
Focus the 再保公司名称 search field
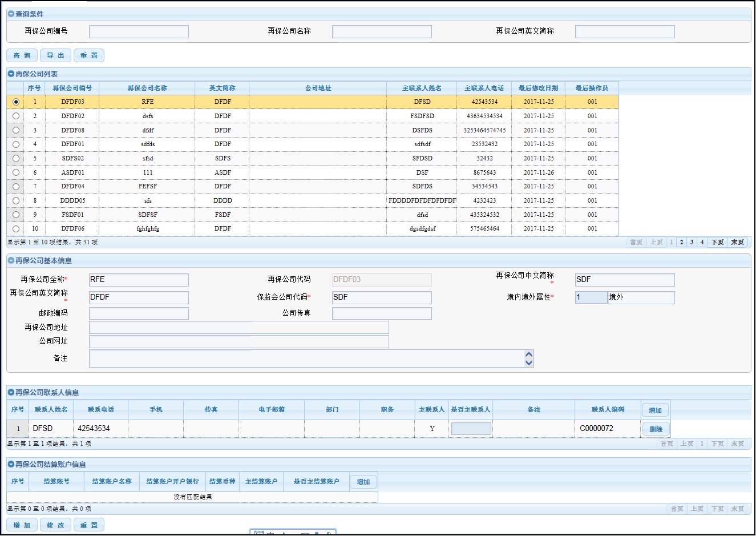point(382,31)
